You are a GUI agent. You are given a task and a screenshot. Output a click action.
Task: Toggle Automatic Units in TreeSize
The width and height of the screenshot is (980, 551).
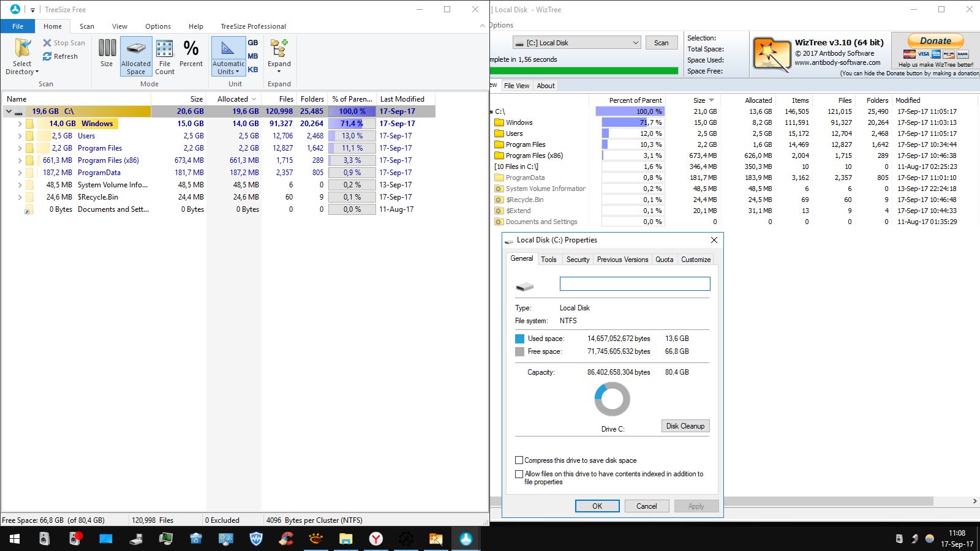[228, 56]
